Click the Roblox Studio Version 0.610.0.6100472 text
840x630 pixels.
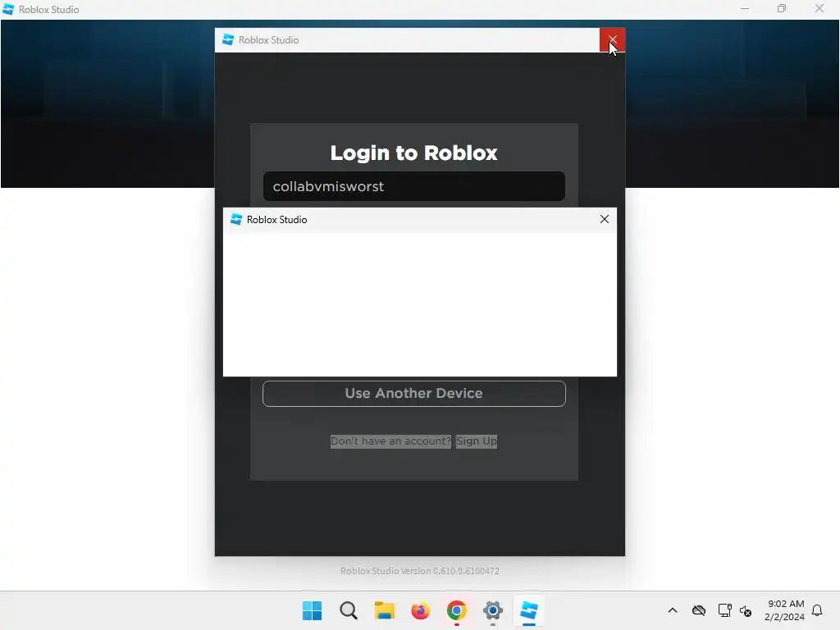pyautogui.click(x=419, y=571)
